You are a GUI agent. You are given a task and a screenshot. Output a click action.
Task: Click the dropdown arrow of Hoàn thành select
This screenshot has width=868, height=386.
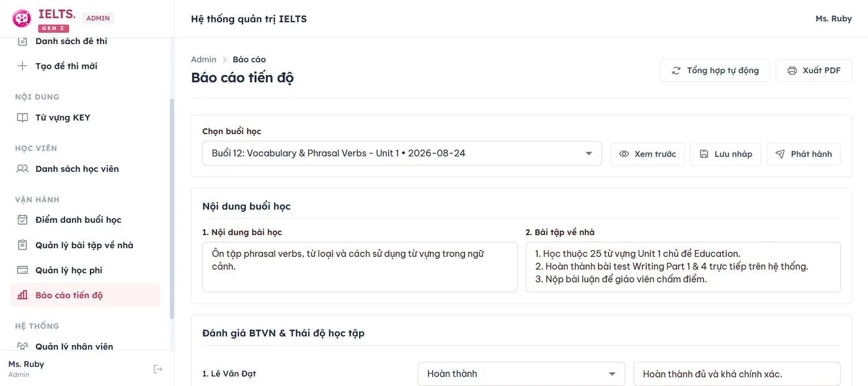point(613,374)
